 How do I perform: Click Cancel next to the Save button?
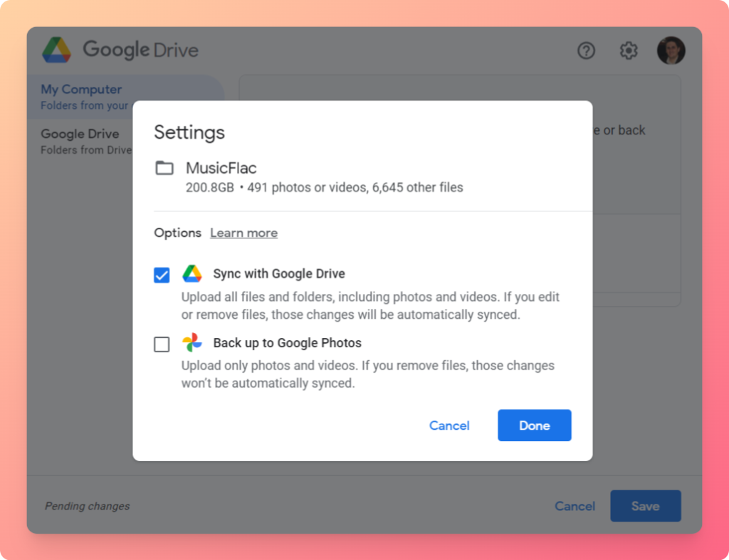click(575, 506)
